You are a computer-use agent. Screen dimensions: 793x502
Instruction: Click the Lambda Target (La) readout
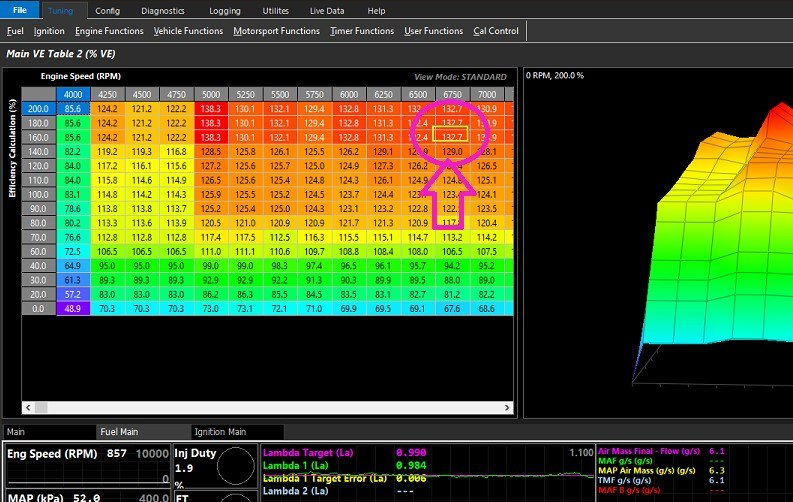tap(344, 452)
